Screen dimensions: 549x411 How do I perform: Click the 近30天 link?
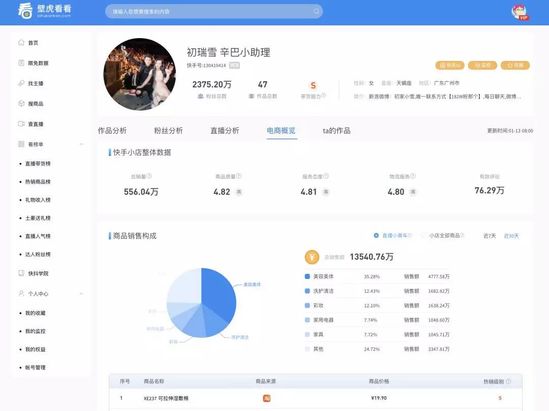click(x=511, y=236)
